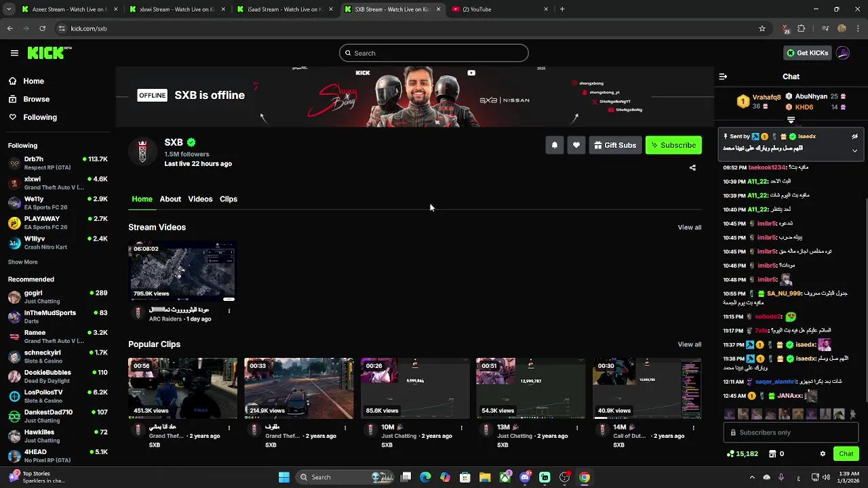Screen dimensions: 868x488
Task: Play the 14M clip thumbnail
Action: point(647,388)
